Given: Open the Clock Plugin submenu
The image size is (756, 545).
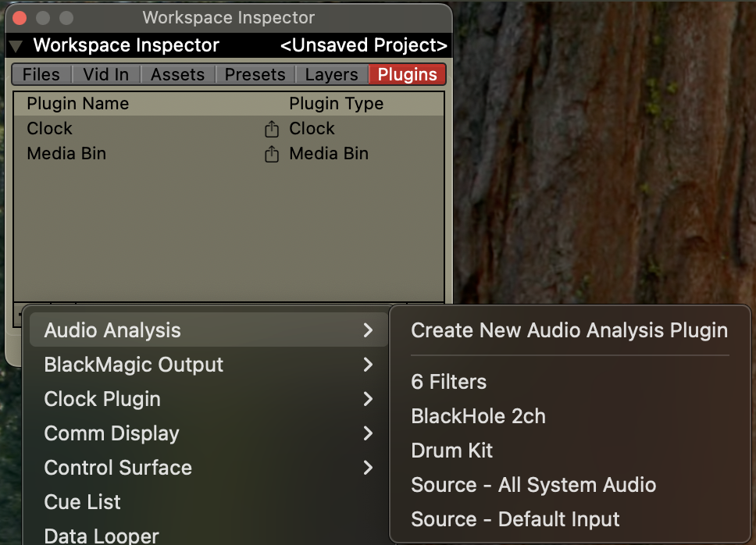Looking at the screenshot, I should [209, 399].
